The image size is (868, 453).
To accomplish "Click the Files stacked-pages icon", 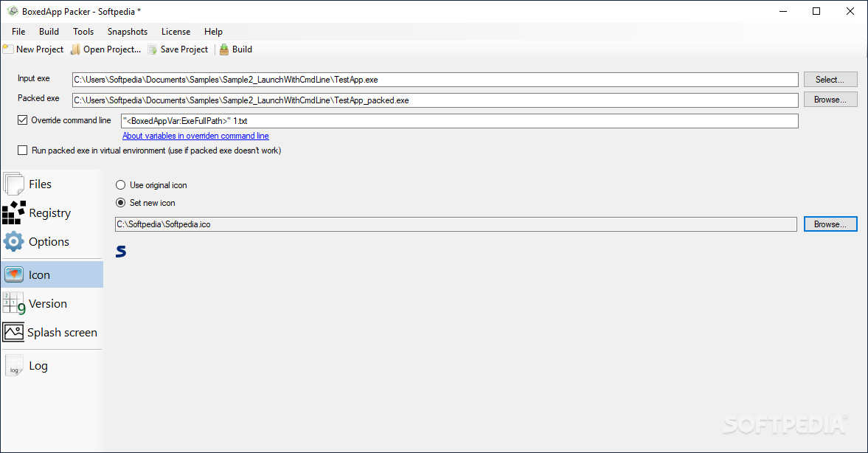I will (x=13, y=184).
